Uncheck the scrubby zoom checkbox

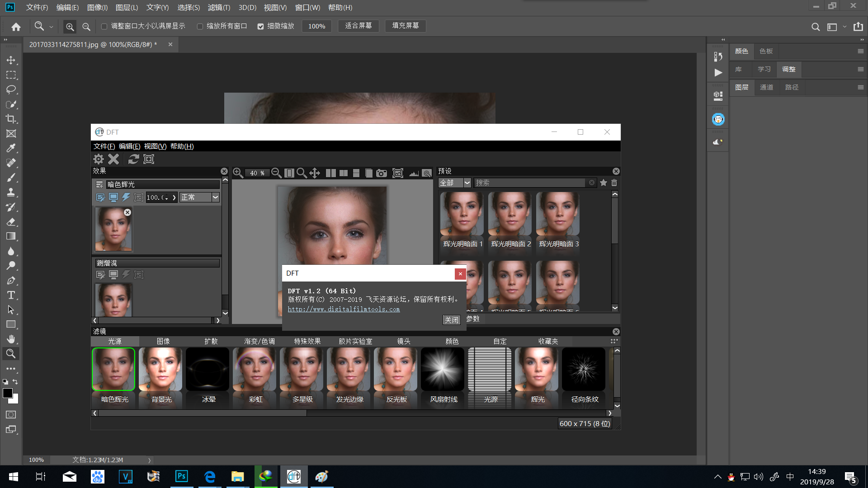[x=260, y=26]
